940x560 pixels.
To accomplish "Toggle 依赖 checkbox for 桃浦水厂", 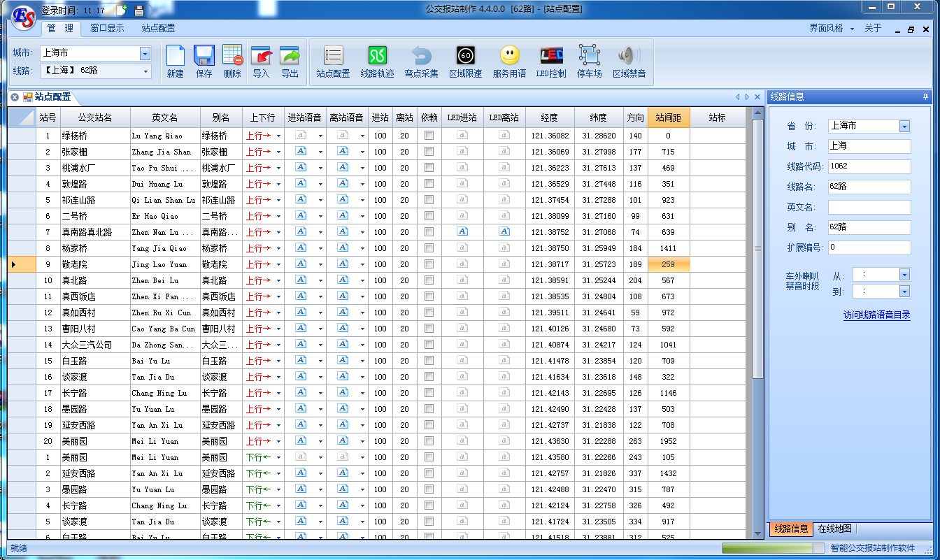I will (x=429, y=168).
